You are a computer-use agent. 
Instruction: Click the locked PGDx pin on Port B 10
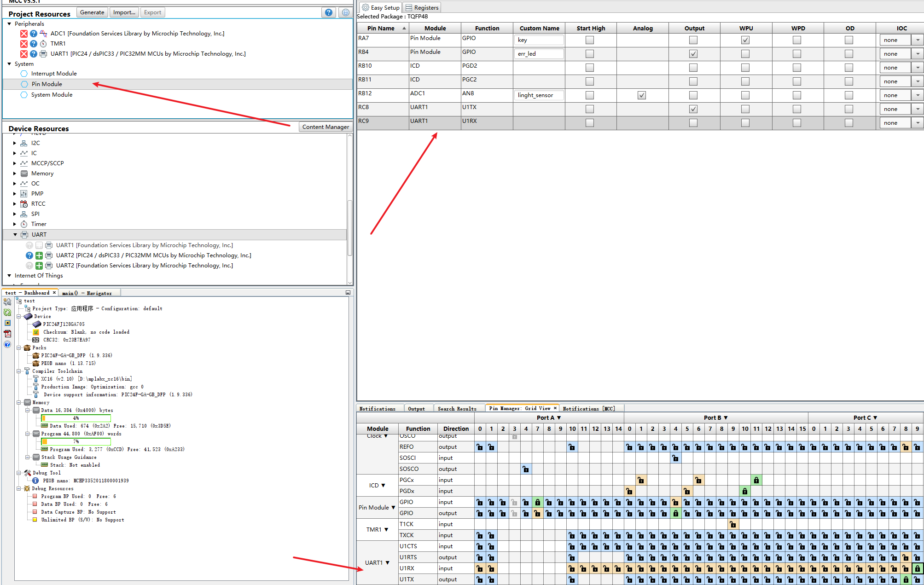click(744, 491)
